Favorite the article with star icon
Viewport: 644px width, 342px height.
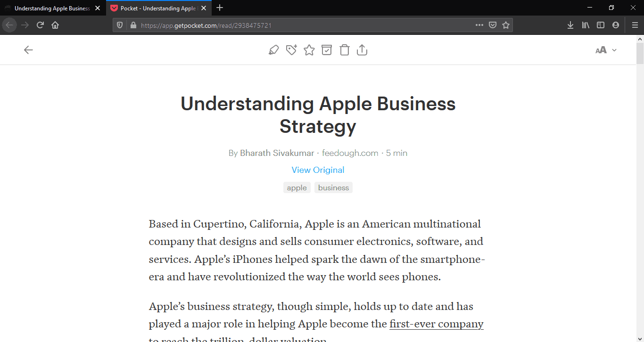coord(309,50)
